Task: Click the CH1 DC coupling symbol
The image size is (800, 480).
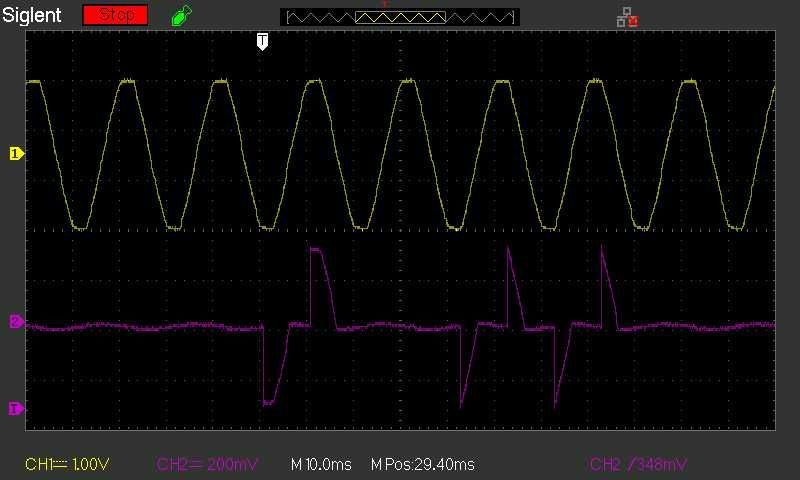Action: [61, 464]
